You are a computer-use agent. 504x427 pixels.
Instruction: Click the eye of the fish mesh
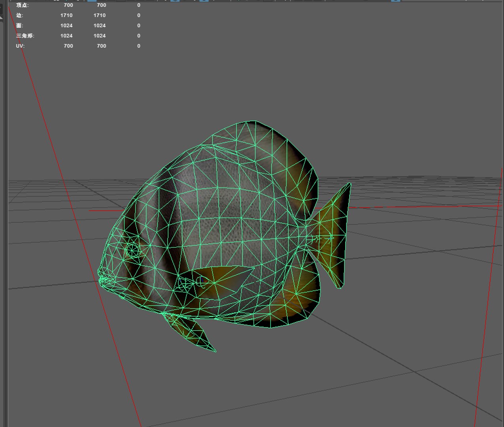(x=132, y=250)
